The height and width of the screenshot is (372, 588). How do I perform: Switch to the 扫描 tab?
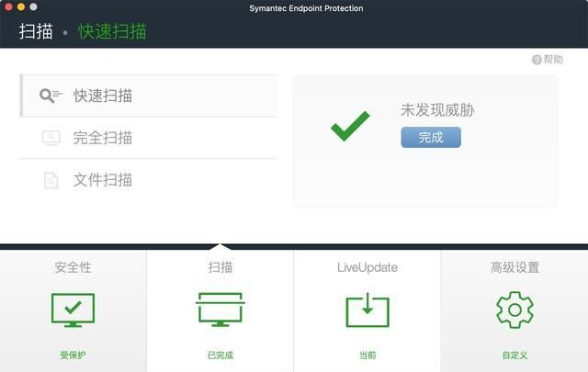pyautogui.click(x=220, y=310)
